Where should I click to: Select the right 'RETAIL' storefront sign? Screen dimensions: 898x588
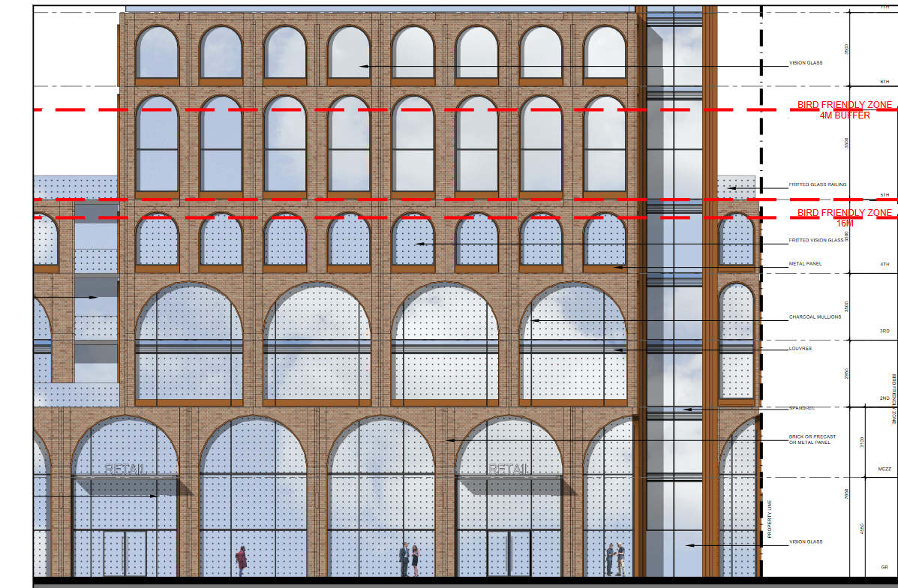coord(509,469)
